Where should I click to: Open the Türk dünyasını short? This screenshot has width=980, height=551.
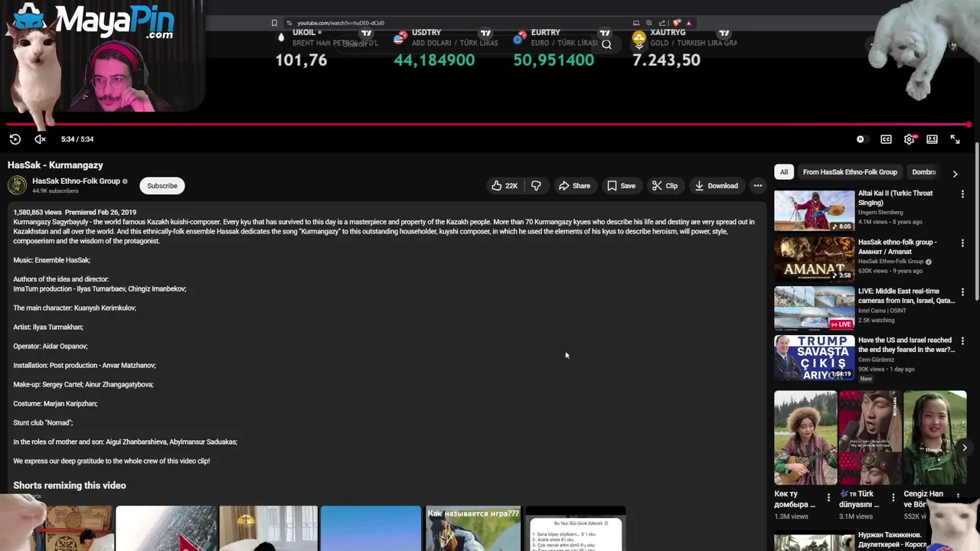coord(870,438)
